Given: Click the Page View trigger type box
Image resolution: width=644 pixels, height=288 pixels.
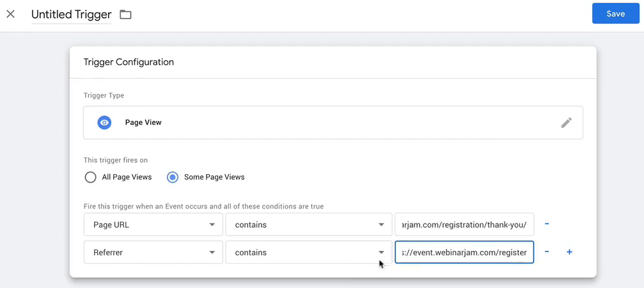Looking at the screenshot, I should [333, 122].
